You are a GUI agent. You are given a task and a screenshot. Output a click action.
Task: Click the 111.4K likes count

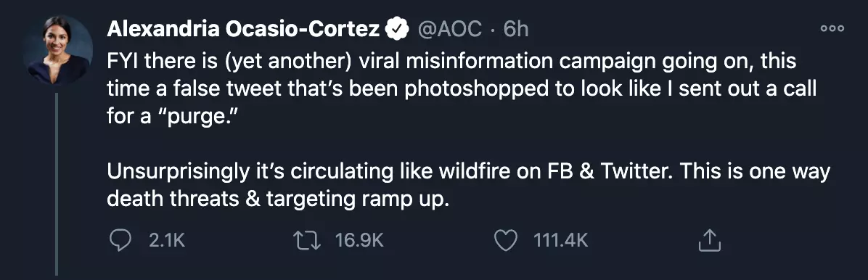pyautogui.click(x=560, y=240)
